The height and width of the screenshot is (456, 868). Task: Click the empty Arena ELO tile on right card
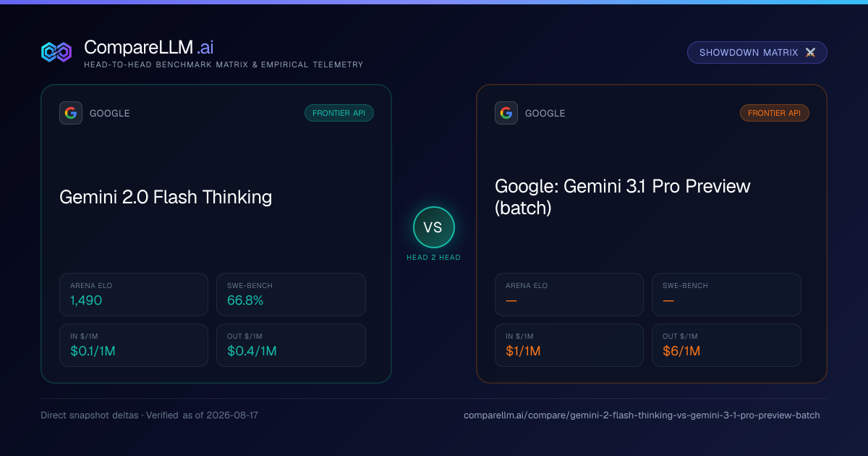(569, 295)
